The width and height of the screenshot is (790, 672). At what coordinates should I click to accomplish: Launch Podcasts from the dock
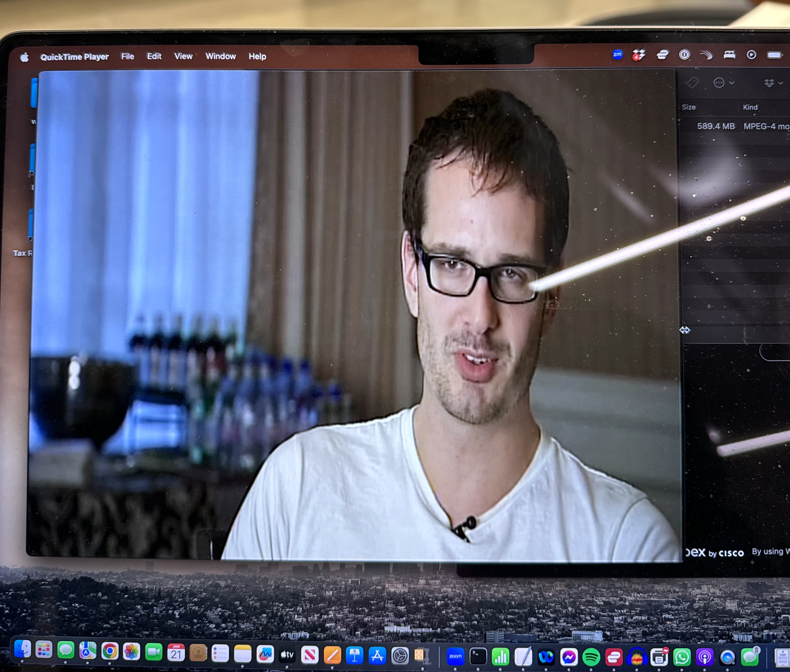pos(705,657)
